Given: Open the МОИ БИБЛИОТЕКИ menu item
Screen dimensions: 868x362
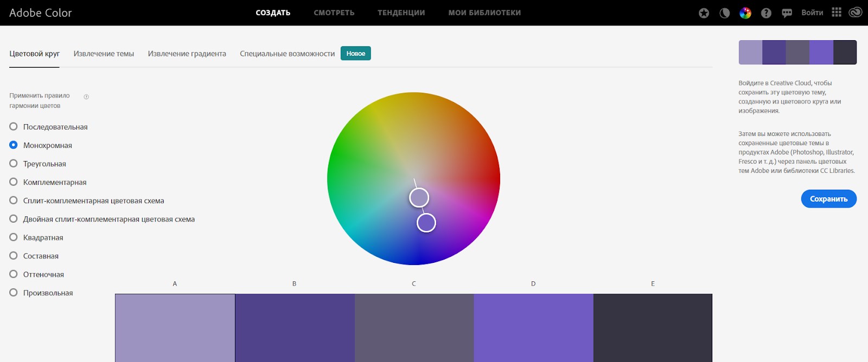Looking at the screenshot, I should pos(484,12).
